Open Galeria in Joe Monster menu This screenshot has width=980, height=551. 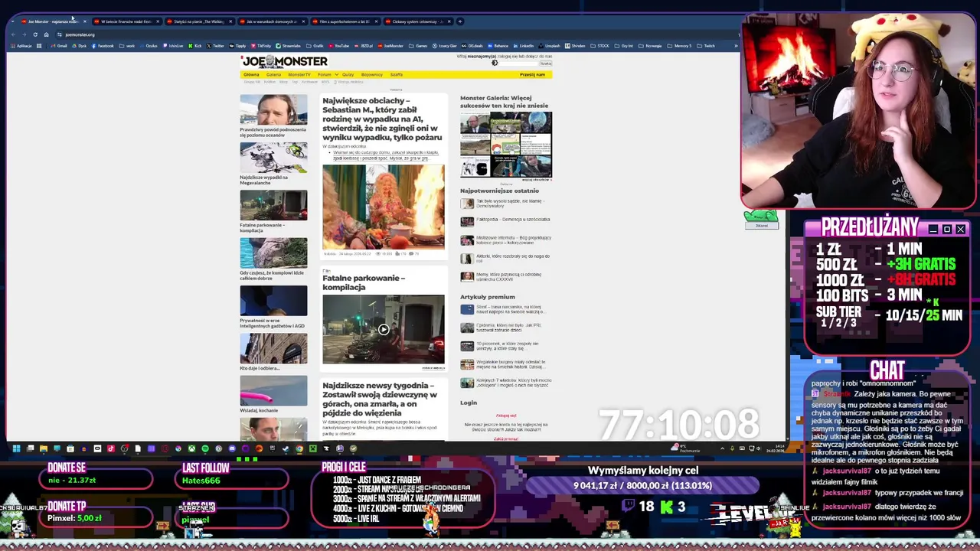273,74
